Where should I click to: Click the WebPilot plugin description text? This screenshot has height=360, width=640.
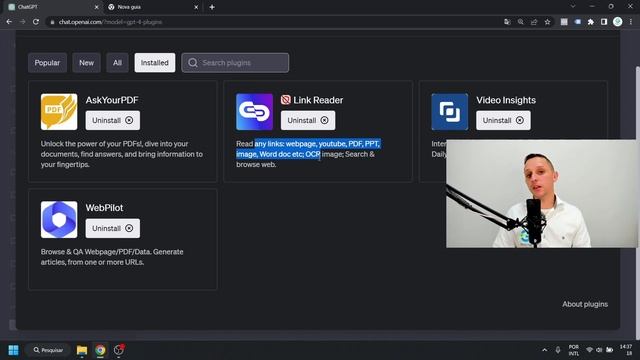(112, 257)
